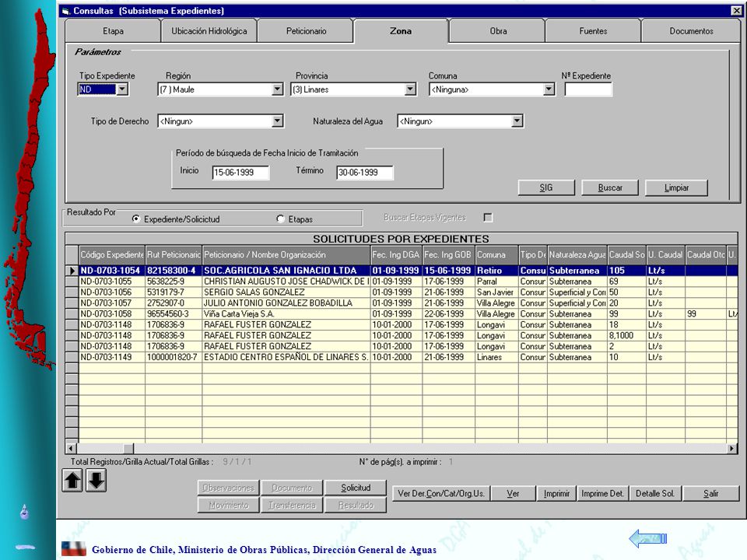747x560 pixels.
Task: Open Naturaleza del Agua dropdown
Action: point(517,121)
